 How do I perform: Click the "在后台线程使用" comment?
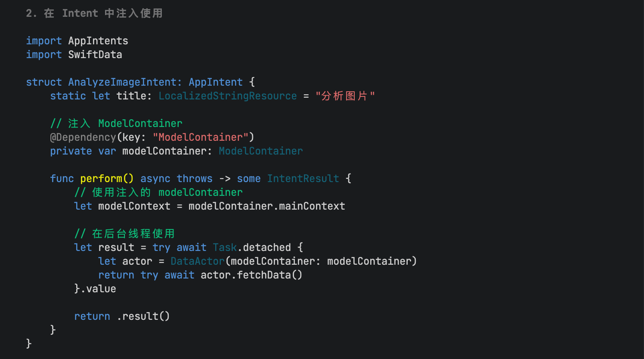125,234
